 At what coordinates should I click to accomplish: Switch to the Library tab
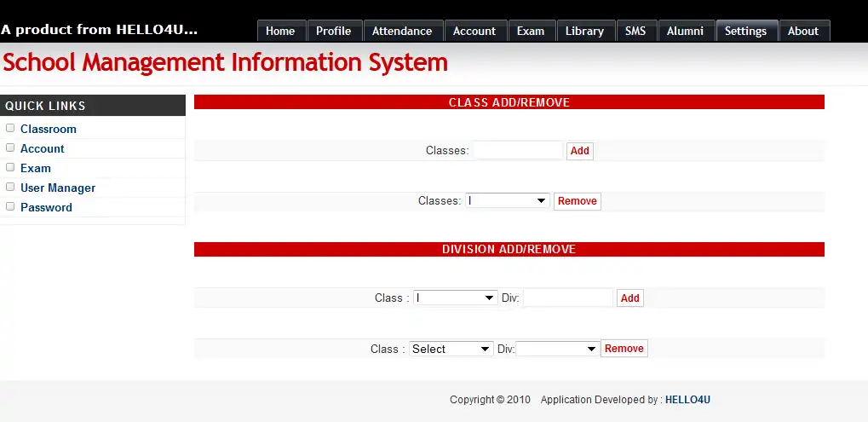pyautogui.click(x=584, y=31)
